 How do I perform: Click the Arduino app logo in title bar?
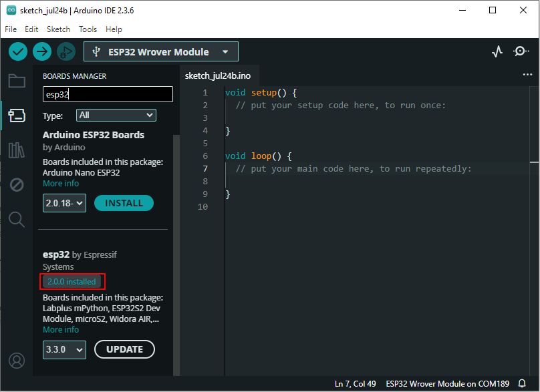[x=11, y=10]
